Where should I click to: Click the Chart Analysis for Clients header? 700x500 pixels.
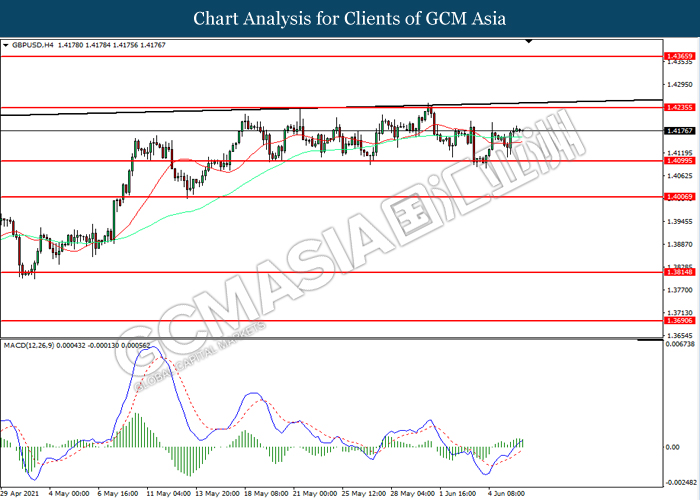coord(350,18)
